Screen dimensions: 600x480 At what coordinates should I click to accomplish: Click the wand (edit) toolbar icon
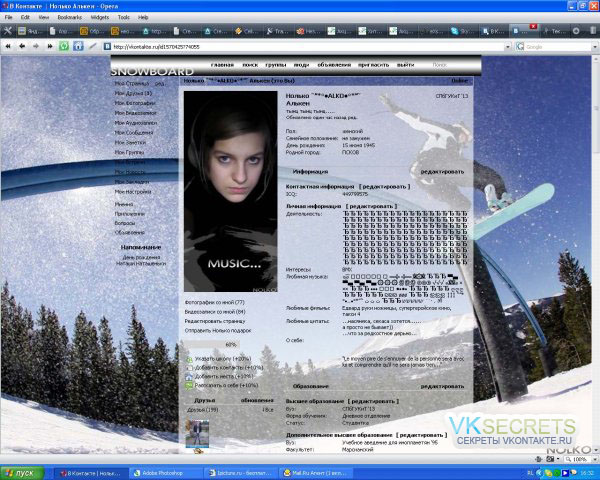coord(93,46)
